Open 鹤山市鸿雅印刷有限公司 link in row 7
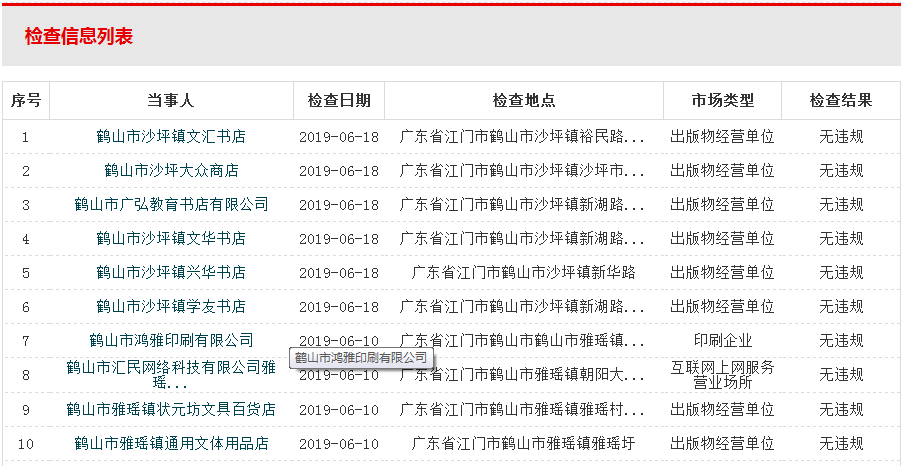902x466 pixels. click(171, 340)
